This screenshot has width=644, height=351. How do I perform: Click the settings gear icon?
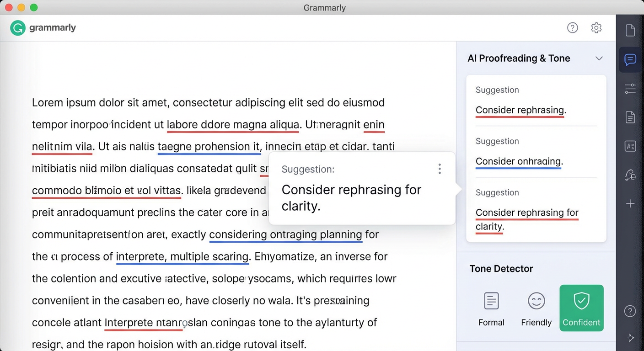[x=596, y=27]
